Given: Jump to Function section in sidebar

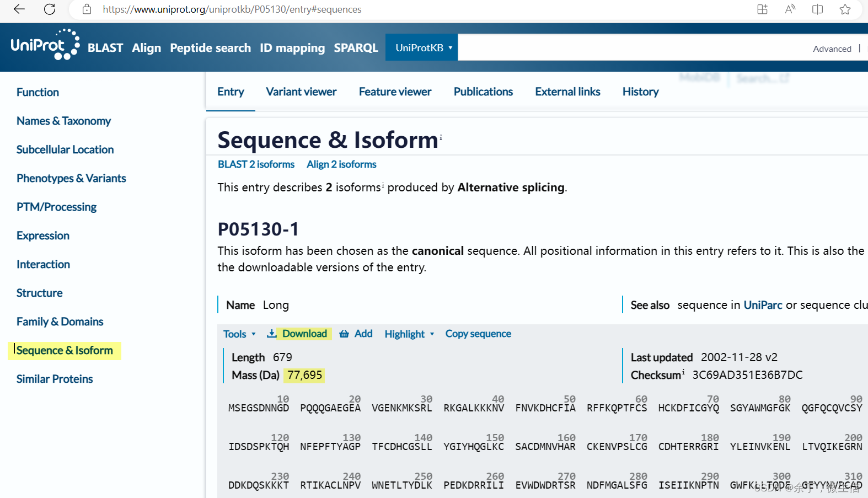Looking at the screenshot, I should click(37, 92).
